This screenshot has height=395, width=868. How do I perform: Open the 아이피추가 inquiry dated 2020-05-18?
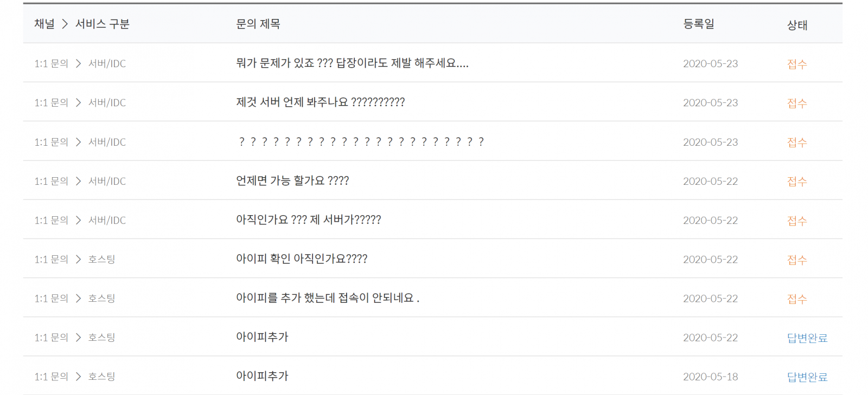262,376
